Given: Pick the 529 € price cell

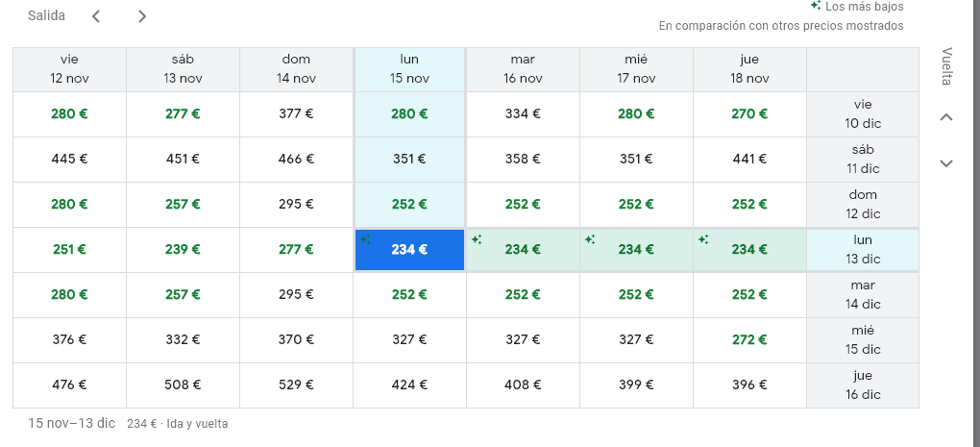Looking at the screenshot, I should [296, 385].
